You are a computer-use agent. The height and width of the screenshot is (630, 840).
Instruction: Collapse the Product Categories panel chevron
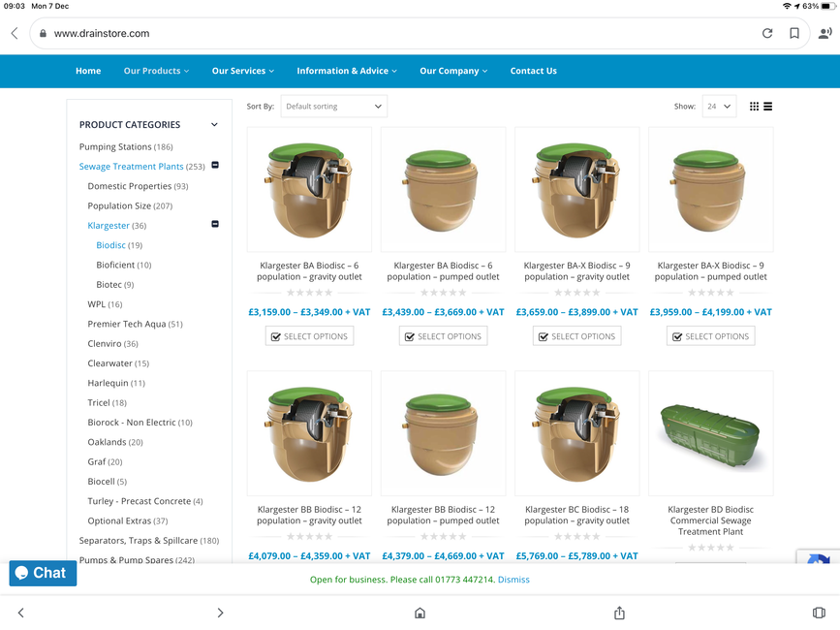click(x=214, y=124)
